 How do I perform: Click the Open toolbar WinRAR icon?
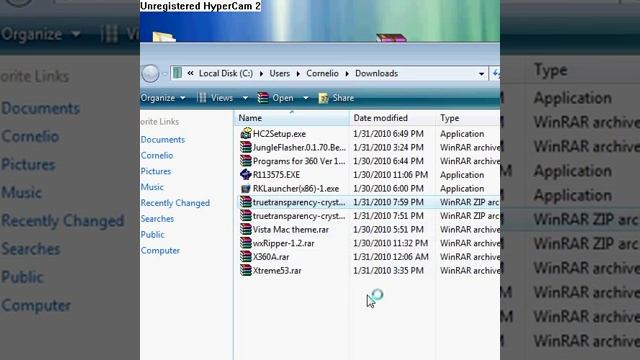coord(263,98)
